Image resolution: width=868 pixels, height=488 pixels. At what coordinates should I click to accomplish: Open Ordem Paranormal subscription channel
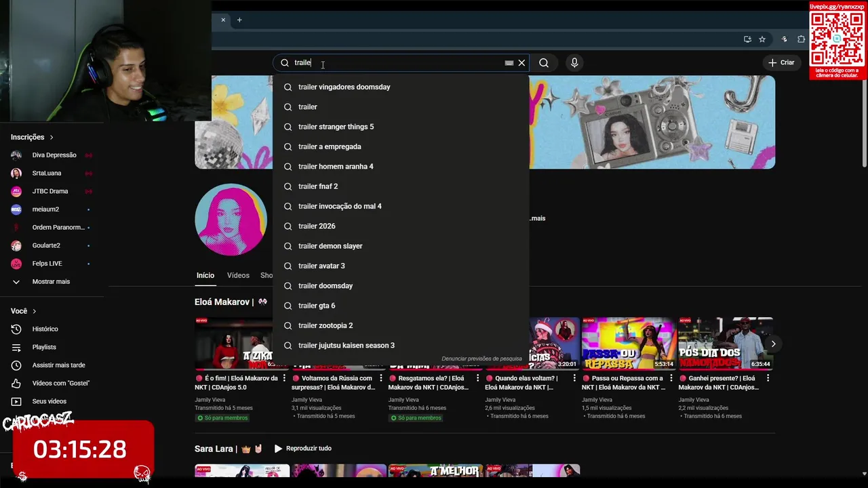coord(52,227)
